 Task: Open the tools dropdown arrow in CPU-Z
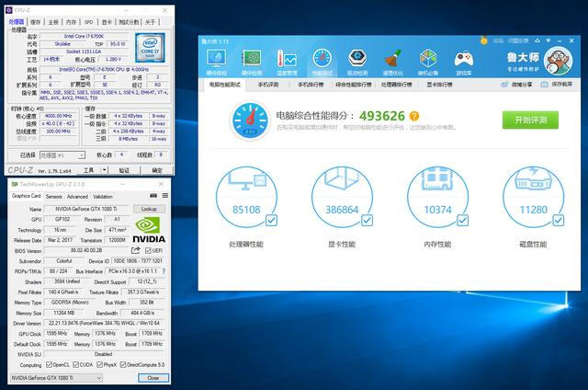105,170
